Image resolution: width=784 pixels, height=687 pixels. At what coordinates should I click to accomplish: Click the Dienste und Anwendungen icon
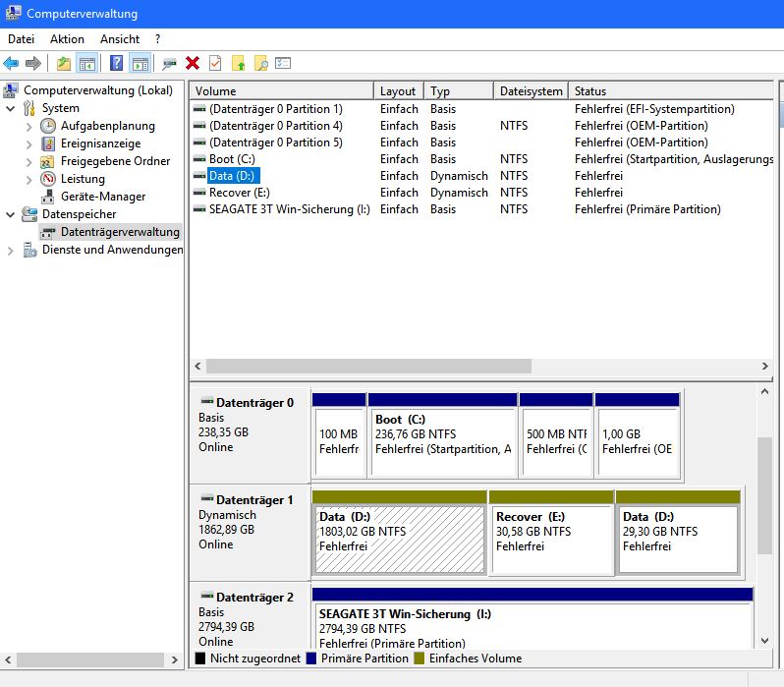[29, 250]
